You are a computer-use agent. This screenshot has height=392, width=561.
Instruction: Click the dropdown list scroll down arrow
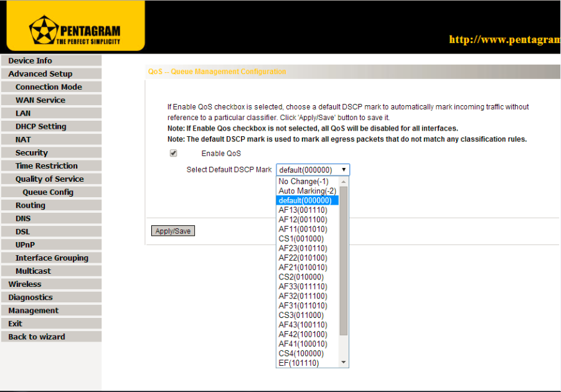[x=344, y=362]
